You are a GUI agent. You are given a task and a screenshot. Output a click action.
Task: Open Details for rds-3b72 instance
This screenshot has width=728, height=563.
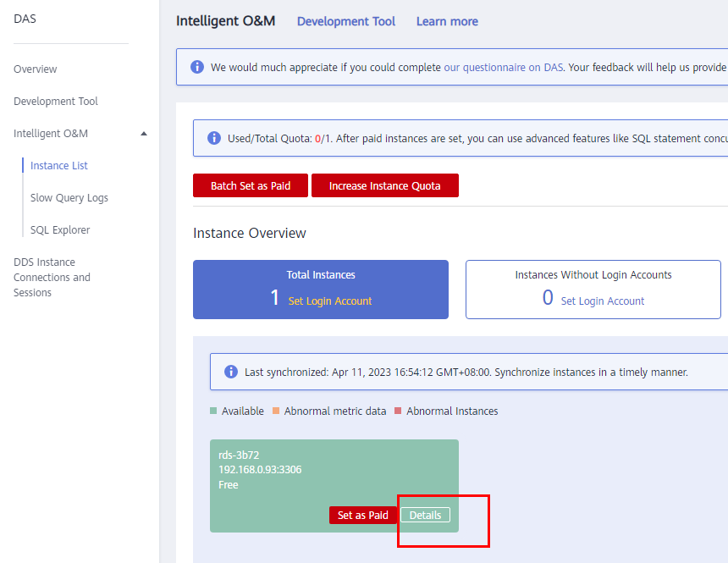click(x=425, y=515)
